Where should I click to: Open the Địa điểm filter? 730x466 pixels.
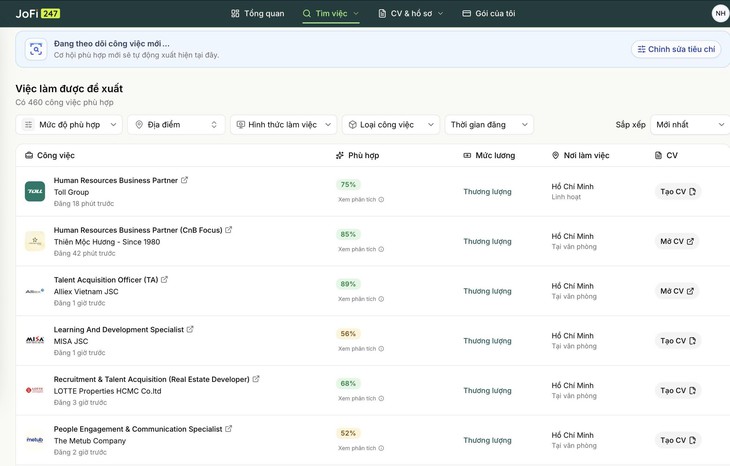(176, 125)
